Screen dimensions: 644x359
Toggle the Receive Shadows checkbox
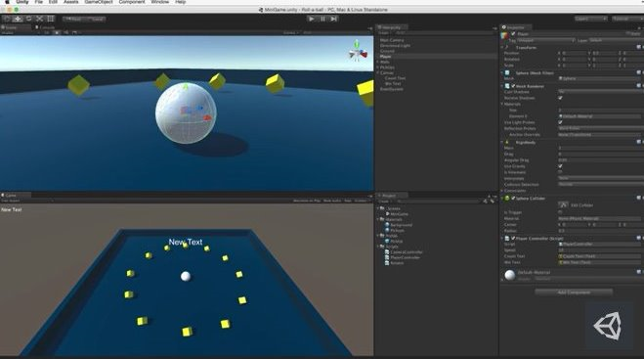coord(560,98)
